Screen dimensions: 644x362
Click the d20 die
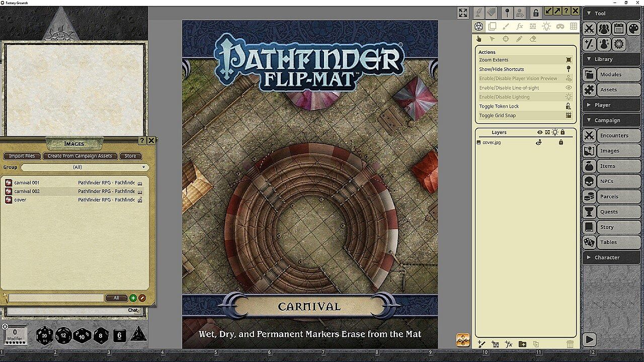point(45,335)
